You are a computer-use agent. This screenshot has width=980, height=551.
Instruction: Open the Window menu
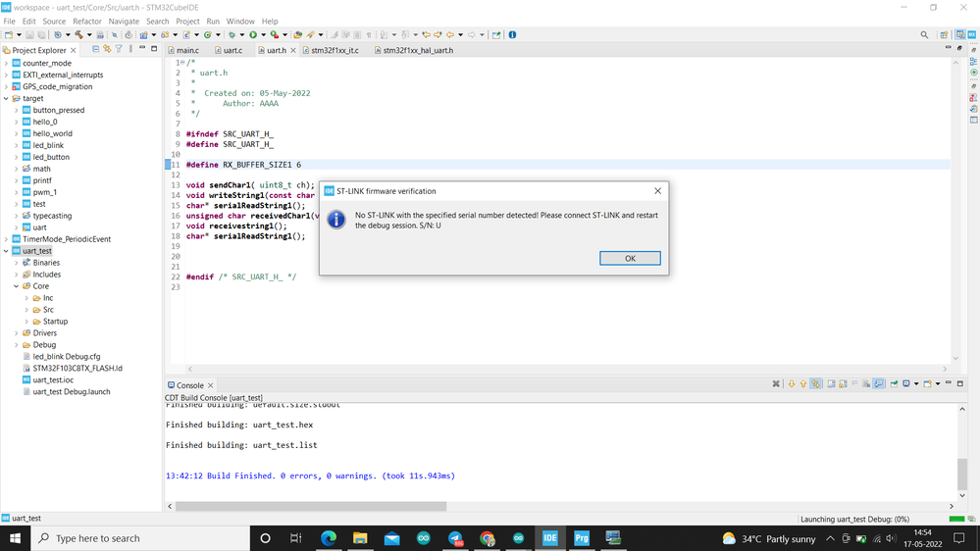240,22
